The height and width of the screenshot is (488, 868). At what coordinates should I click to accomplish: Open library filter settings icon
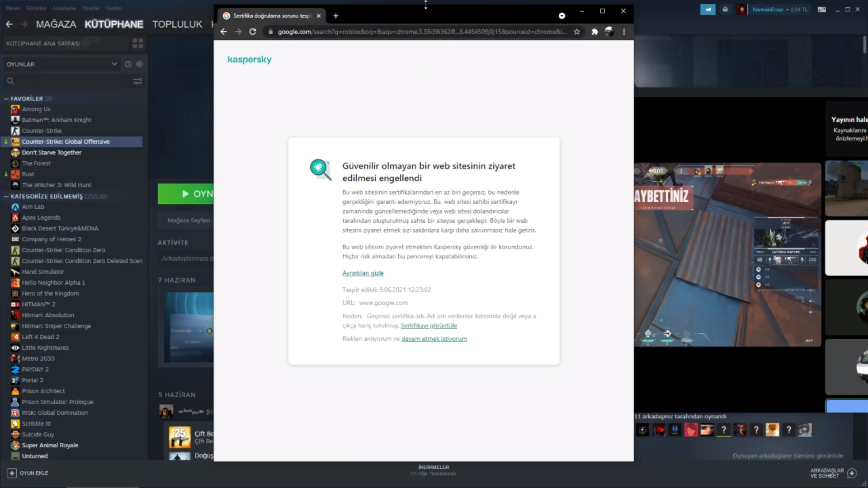pos(138,81)
